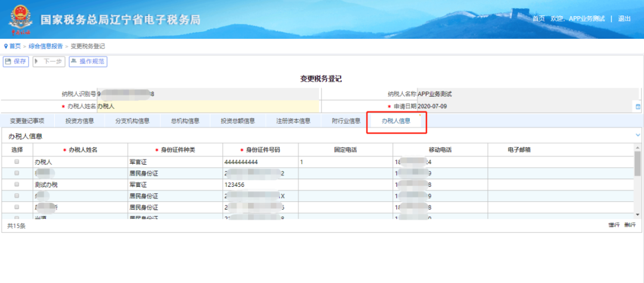644x283 pixels.
Task: Click the 身份证件种类 column header
Action: 175,150
